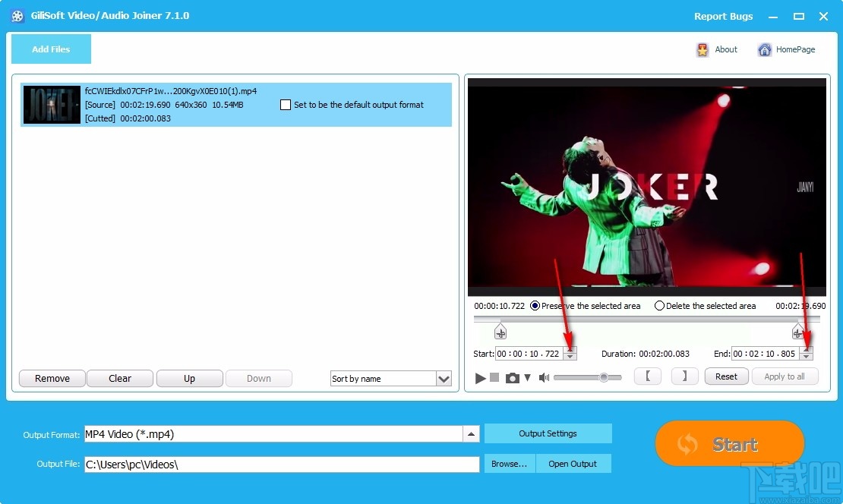Mark selection start with the [ button
Viewport: 843px width, 504px height.
click(x=647, y=376)
